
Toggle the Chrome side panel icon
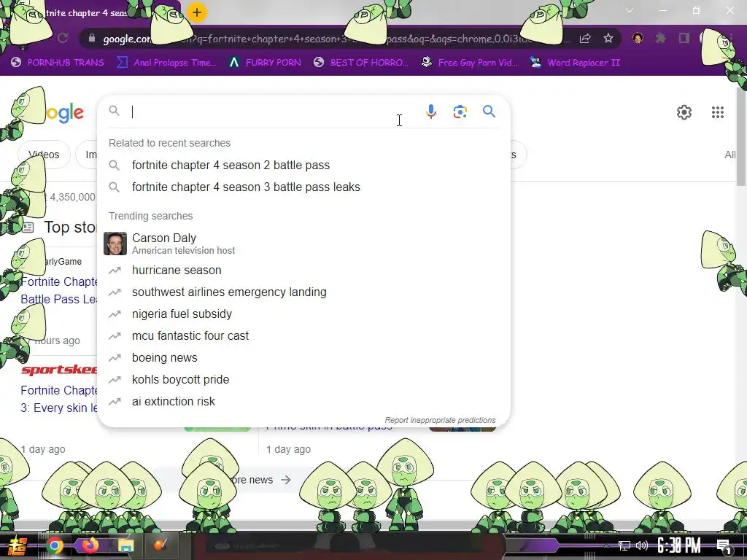684,38
